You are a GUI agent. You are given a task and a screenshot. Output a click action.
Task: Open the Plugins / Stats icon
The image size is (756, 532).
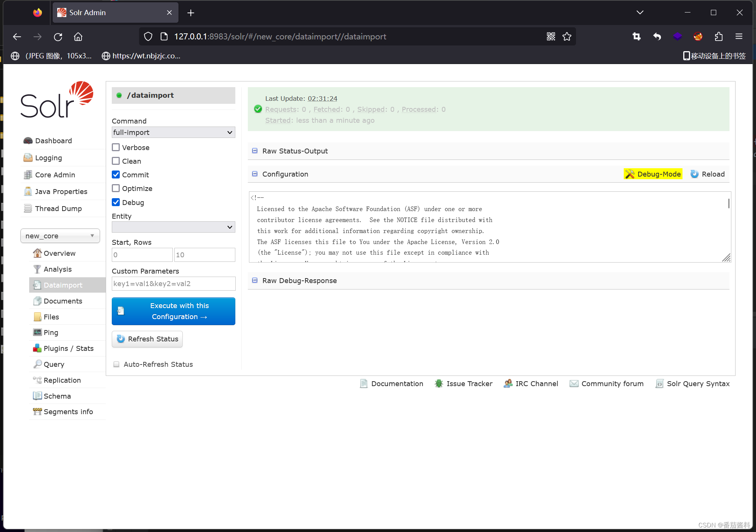pyautogui.click(x=37, y=348)
